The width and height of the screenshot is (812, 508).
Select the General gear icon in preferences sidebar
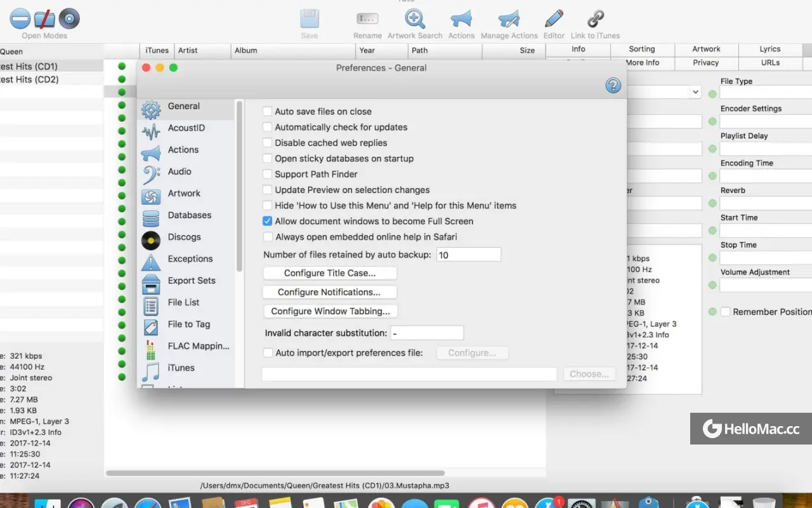[151, 110]
